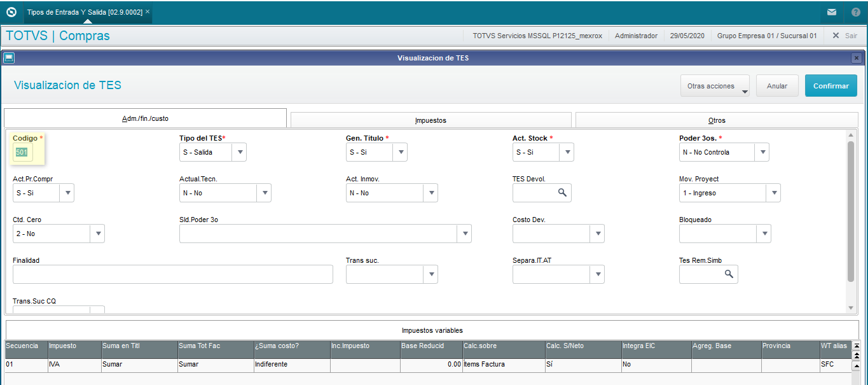Open the Bloqueado dropdown
This screenshot has height=385, width=868.
pyautogui.click(x=764, y=234)
